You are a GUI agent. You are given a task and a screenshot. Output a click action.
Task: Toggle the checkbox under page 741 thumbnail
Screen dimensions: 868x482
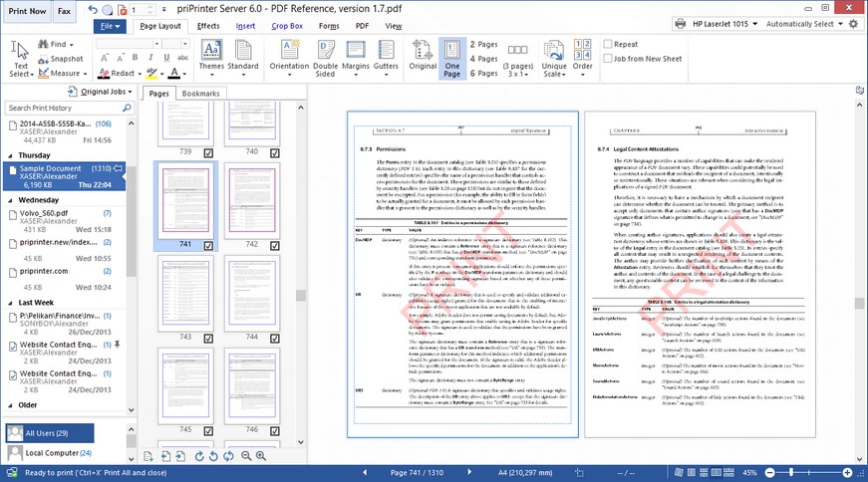pyautogui.click(x=208, y=246)
